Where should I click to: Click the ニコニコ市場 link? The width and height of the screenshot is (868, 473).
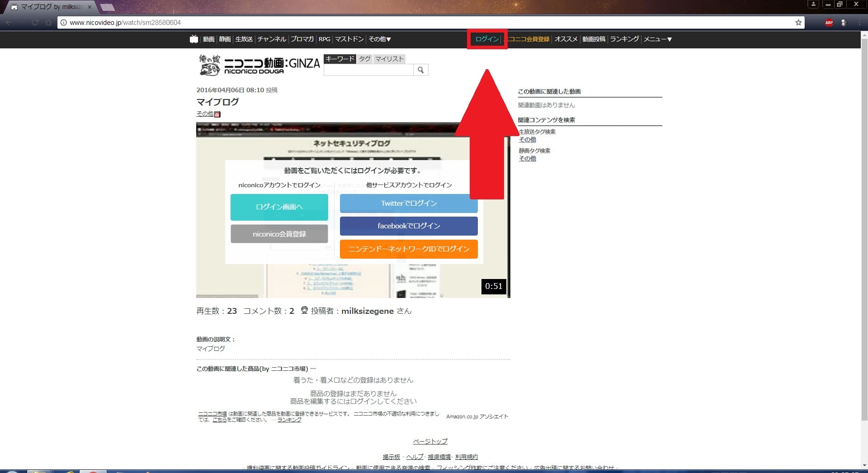click(212, 414)
